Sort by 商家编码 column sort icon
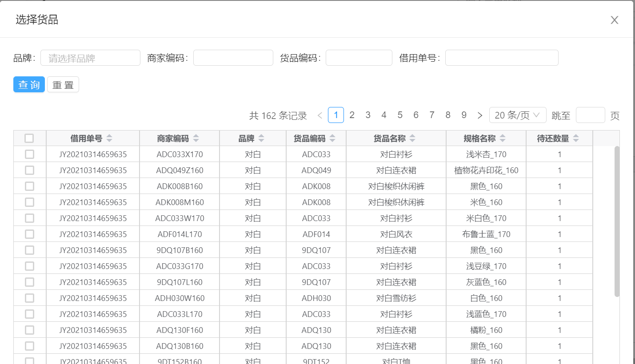635x364 pixels. tap(196, 138)
